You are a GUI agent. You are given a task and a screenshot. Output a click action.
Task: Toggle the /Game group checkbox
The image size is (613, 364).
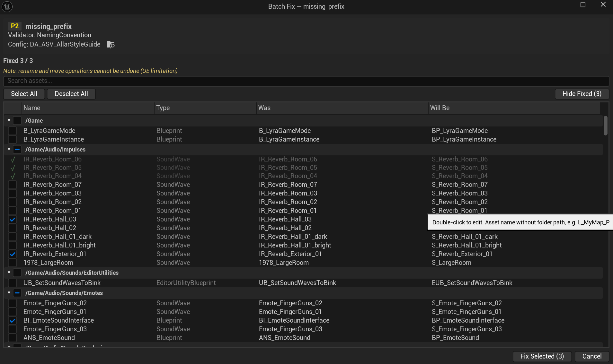(x=17, y=121)
